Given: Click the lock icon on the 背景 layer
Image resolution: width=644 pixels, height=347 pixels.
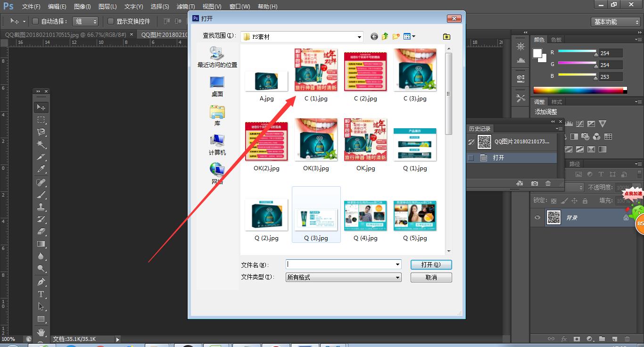Looking at the screenshot, I should [x=626, y=218].
